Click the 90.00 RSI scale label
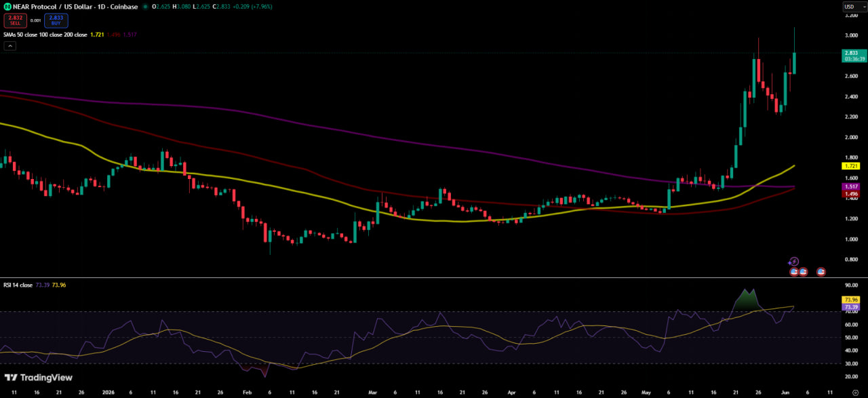 point(851,285)
